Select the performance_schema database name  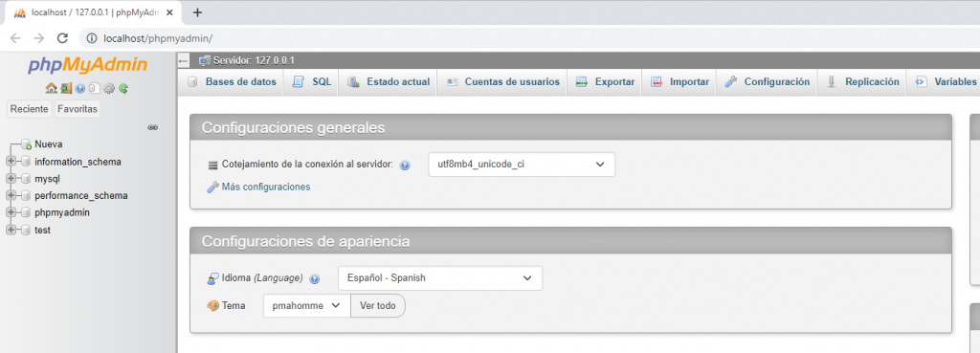click(81, 195)
